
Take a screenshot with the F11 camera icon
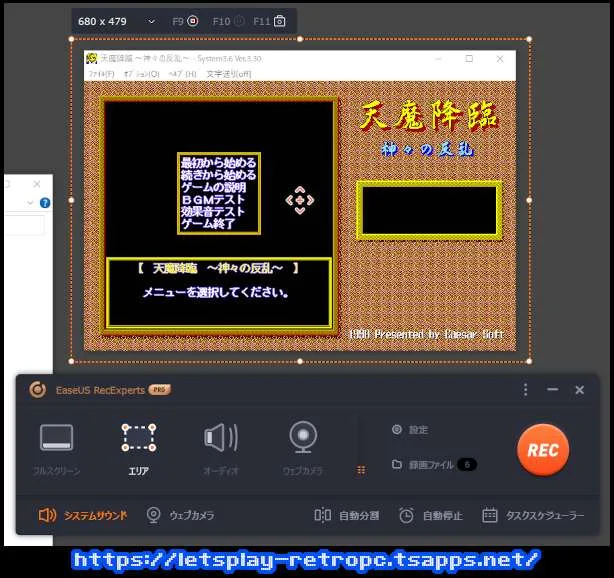[280, 21]
